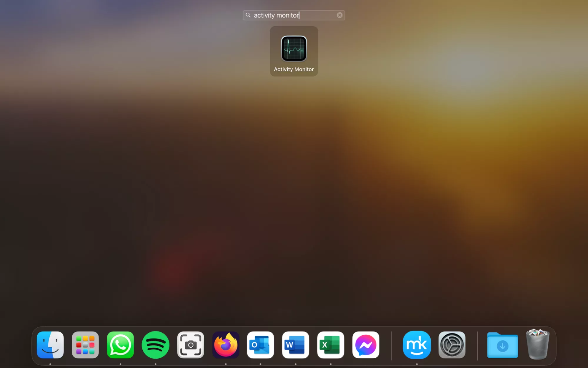The width and height of the screenshot is (588, 368).
Task: Launch Microsoft Excel from dock
Action: pyautogui.click(x=331, y=345)
